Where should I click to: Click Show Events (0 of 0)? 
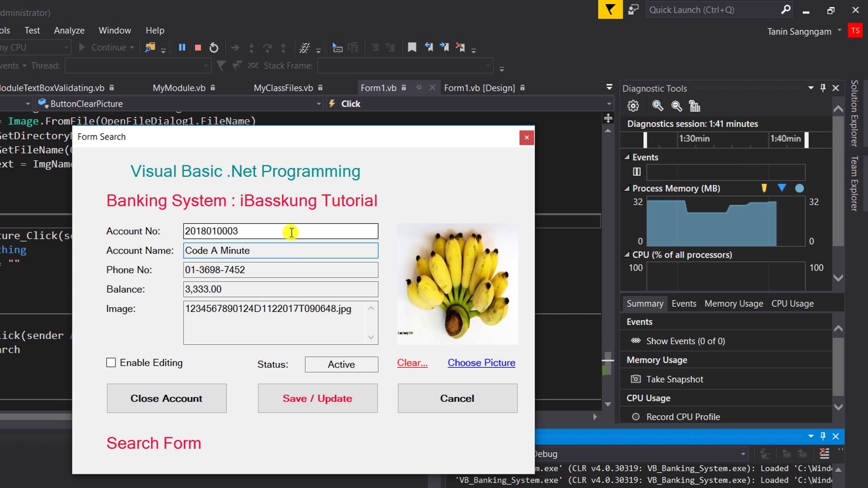685,341
